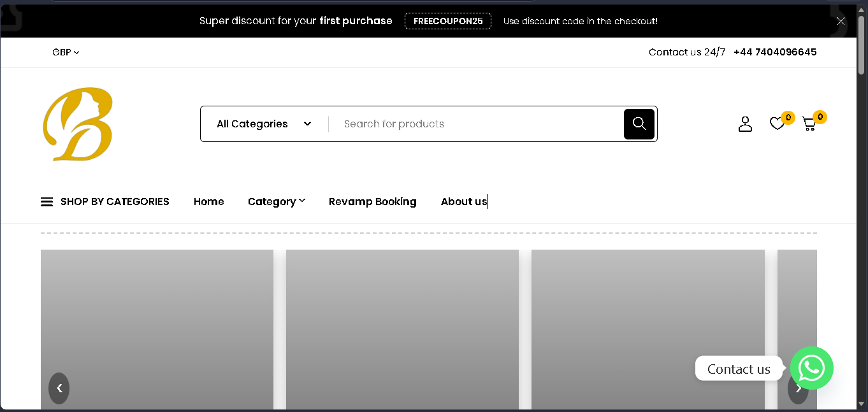Click the Contact us 24/7 text
This screenshot has height=412, width=868.
(x=687, y=52)
